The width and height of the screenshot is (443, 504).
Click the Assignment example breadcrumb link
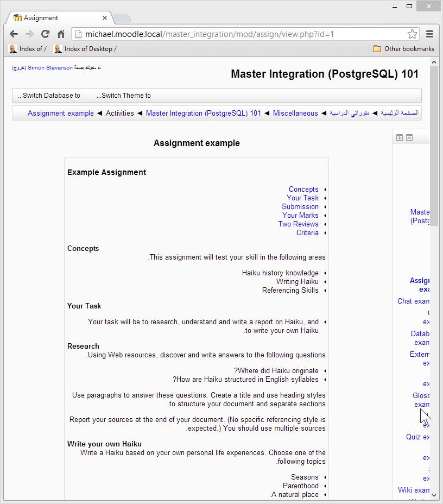(x=61, y=113)
